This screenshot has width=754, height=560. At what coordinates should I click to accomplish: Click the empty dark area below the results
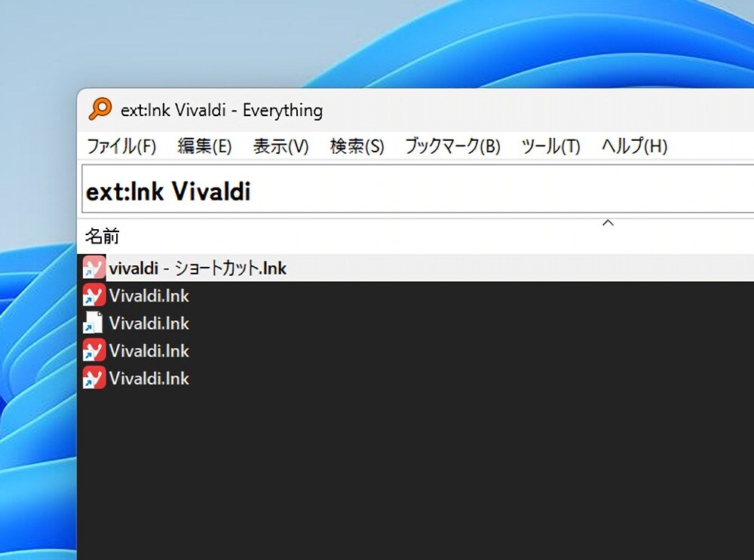coord(415,475)
